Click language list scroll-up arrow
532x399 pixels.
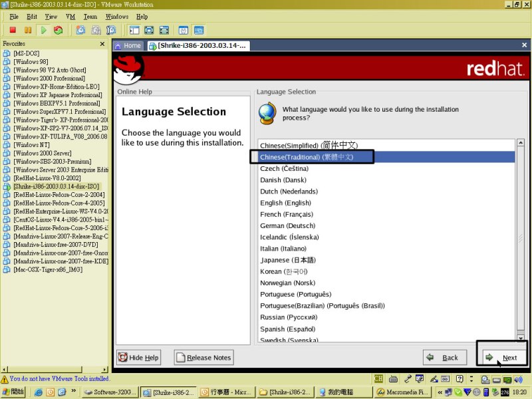point(521,142)
